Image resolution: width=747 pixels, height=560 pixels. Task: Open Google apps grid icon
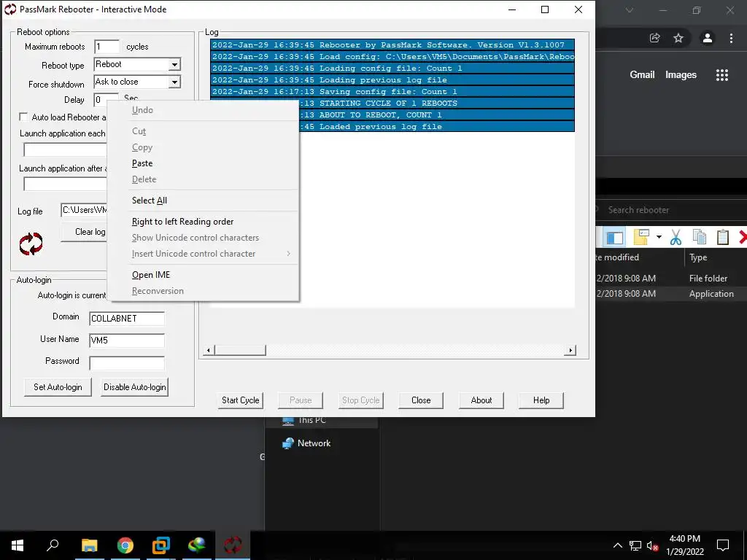[x=722, y=75]
